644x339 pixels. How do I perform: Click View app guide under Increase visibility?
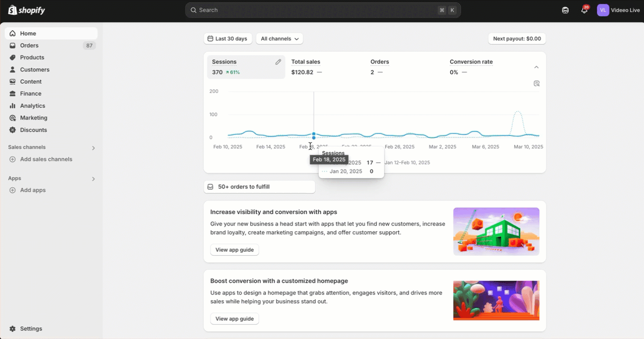tap(234, 249)
